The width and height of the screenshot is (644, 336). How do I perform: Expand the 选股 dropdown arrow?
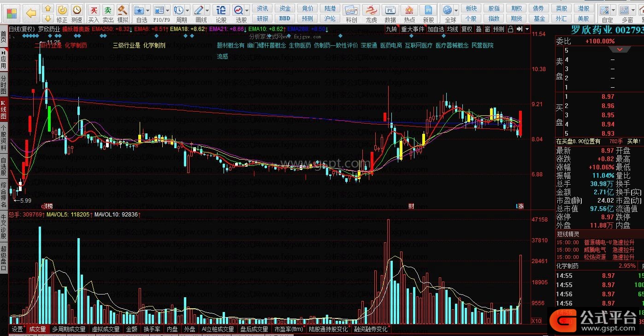pos(248,10)
